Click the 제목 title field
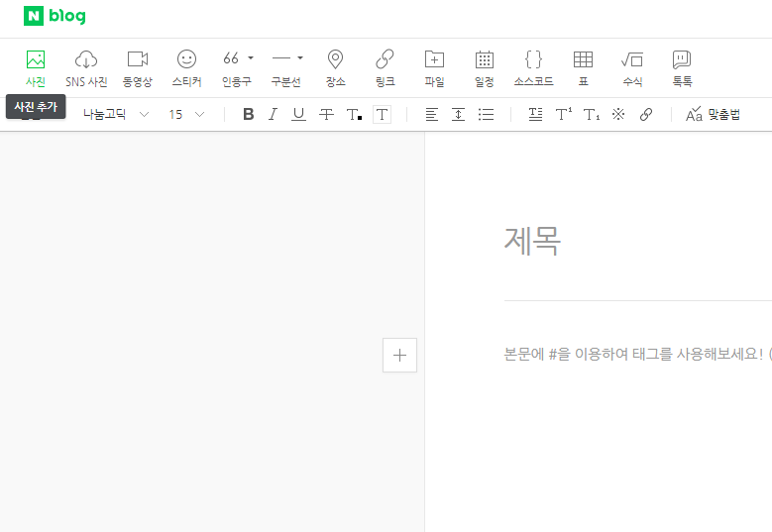 [532, 241]
